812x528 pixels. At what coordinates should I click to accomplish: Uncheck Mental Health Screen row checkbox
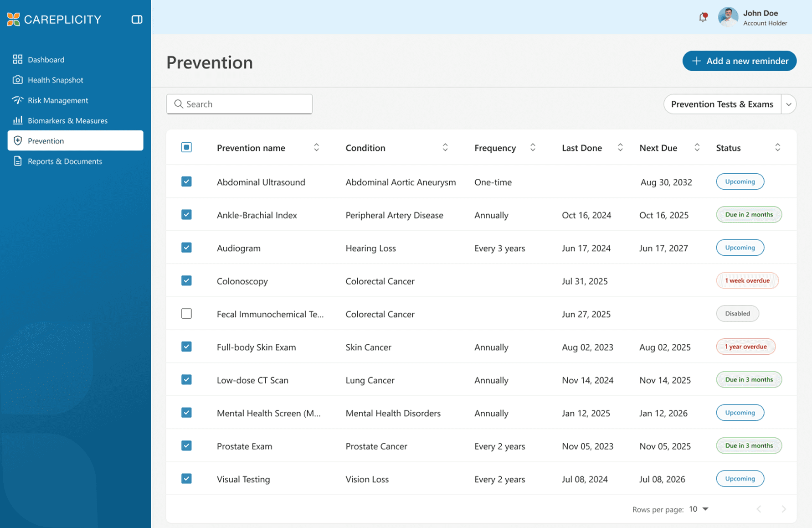click(x=186, y=413)
